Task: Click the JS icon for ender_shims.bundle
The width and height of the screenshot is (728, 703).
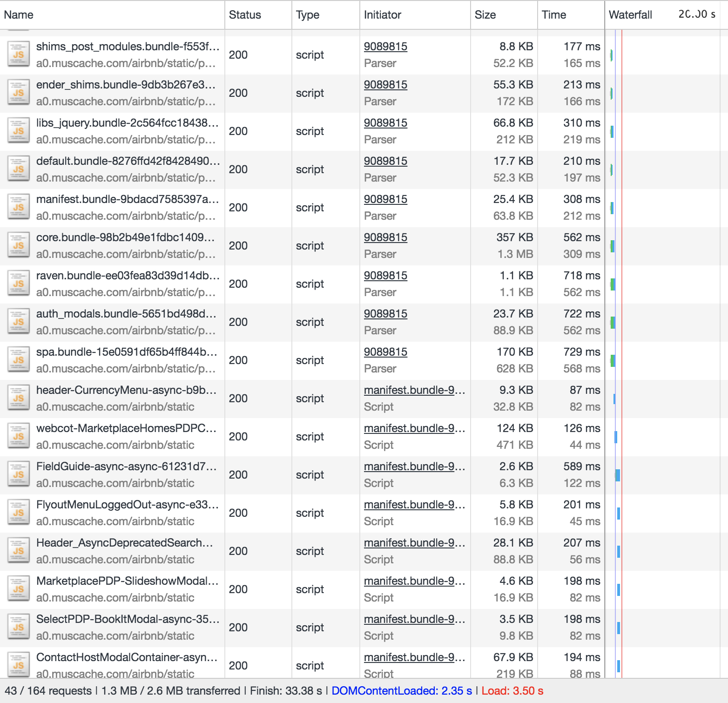Action: (19, 93)
